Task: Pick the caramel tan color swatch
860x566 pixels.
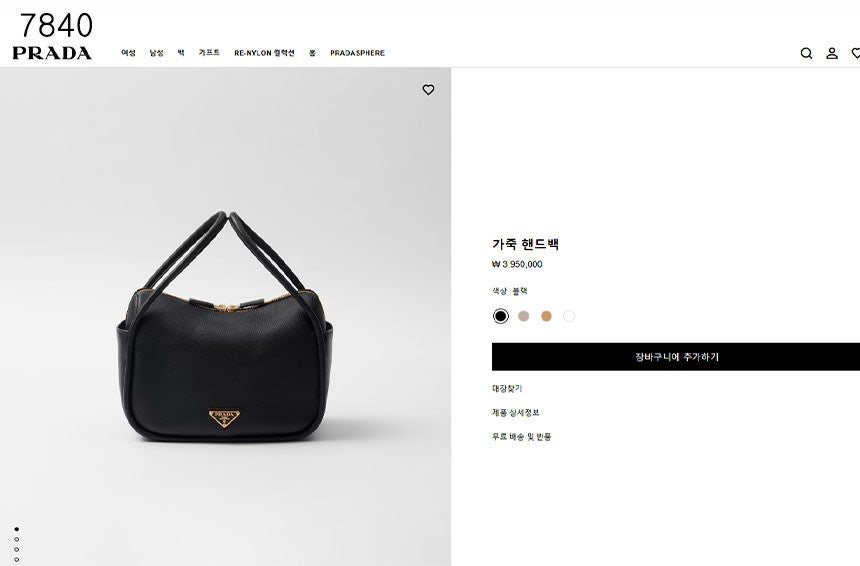Action: 546,316
